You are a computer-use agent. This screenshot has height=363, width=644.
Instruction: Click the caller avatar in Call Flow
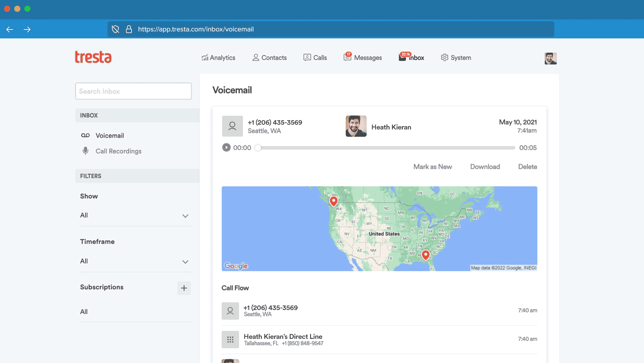coord(230,311)
